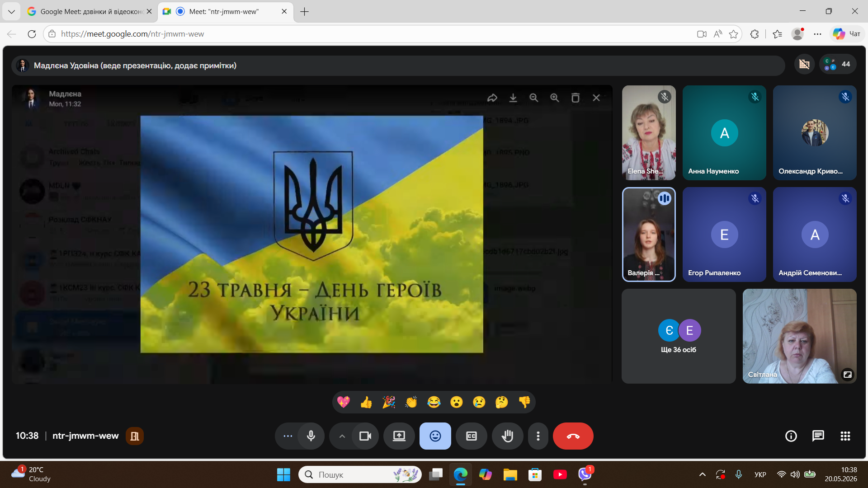The width and height of the screenshot is (868, 488).
Task: Open Edge settings and more menu
Action: (817, 34)
